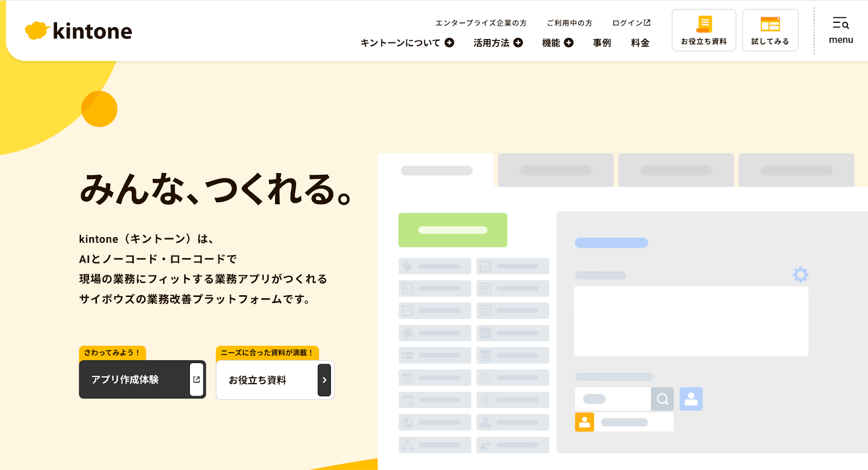Click the お役立ち資料 document icon button
The image size is (868, 470).
pyautogui.click(x=704, y=30)
